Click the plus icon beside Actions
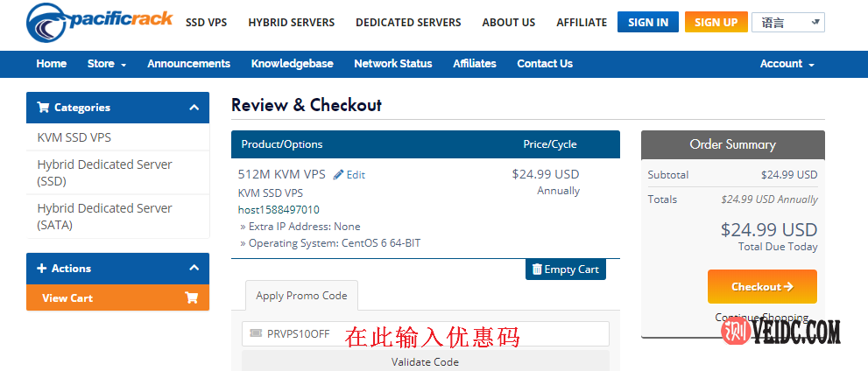The width and height of the screenshot is (868, 371). coord(41,269)
